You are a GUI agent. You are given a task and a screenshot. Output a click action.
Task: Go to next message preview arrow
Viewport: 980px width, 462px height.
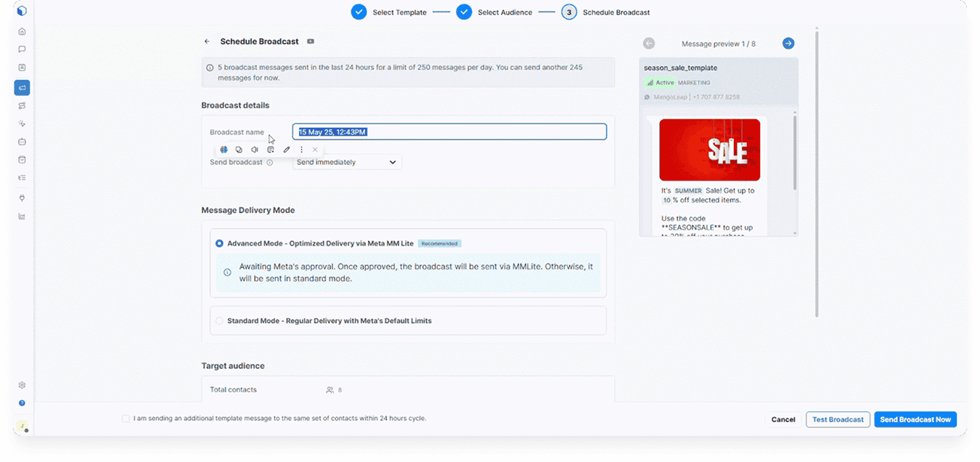(x=788, y=44)
